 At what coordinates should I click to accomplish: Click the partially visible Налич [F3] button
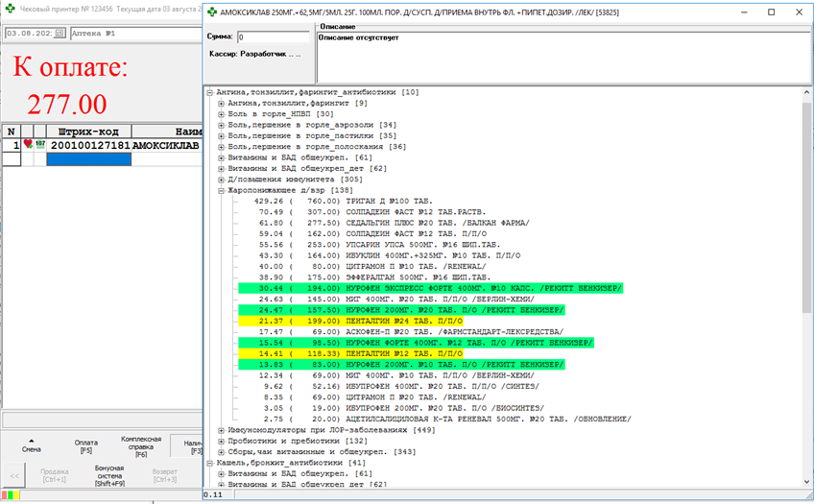[x=187, y=446]
